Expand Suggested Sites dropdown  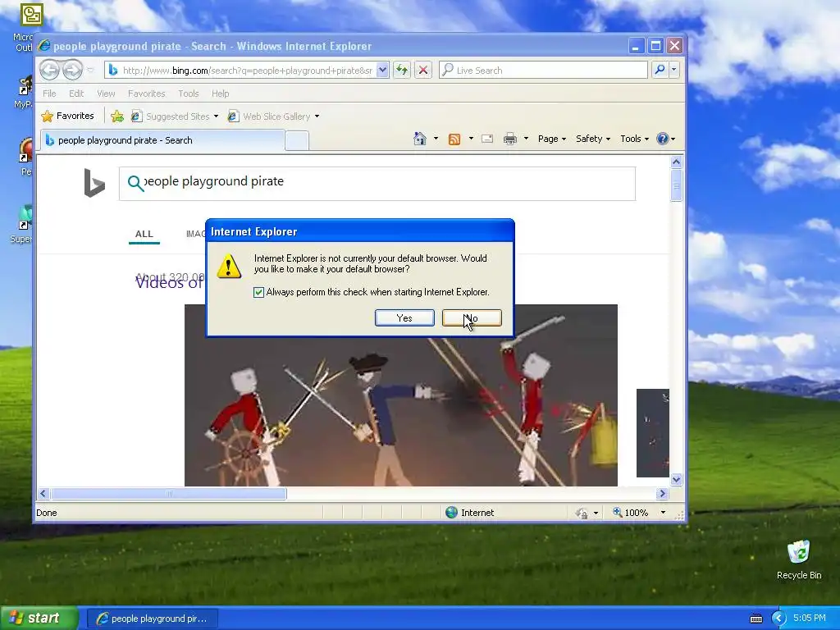click(x=216, y=116)
